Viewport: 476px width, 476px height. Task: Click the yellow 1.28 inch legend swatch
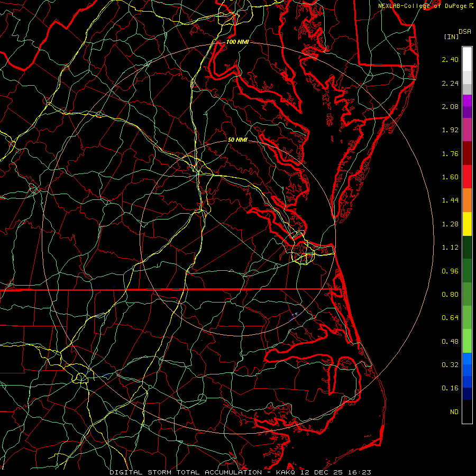click(467, 224)
